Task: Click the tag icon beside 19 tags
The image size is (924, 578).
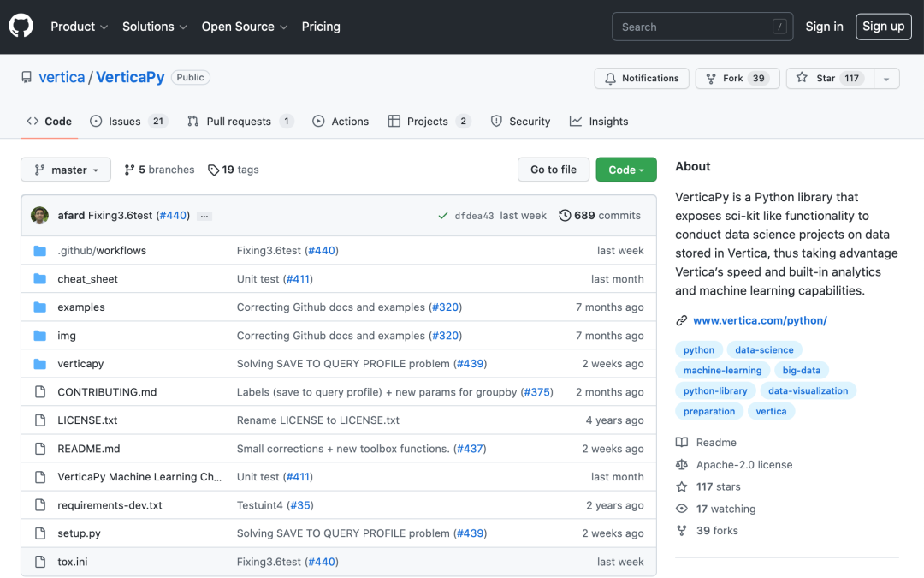Action: coord(213,170)
